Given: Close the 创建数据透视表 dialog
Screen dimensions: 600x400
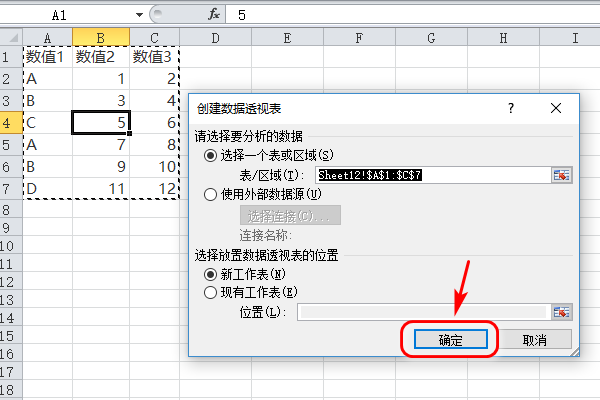Looking at the screenshot, I should (556, 108).
